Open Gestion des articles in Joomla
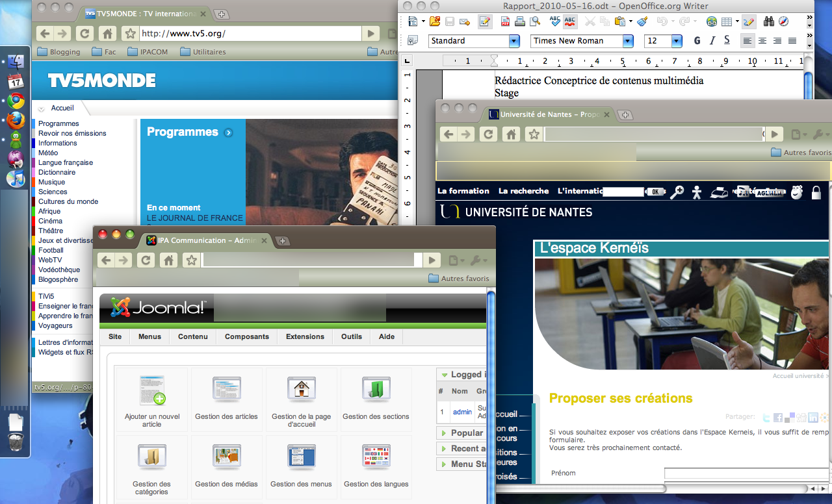 pos(227,399)
